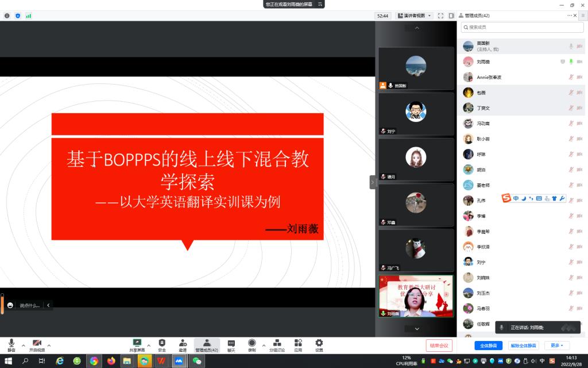Open the 应用 apps icon
The image size is (588, 368).
pos(298,343)
